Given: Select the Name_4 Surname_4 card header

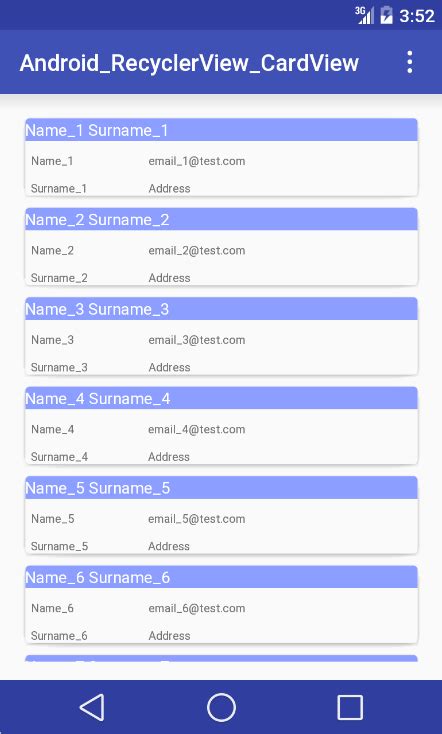Looking at the screenshot, I should tap(221, 398).
